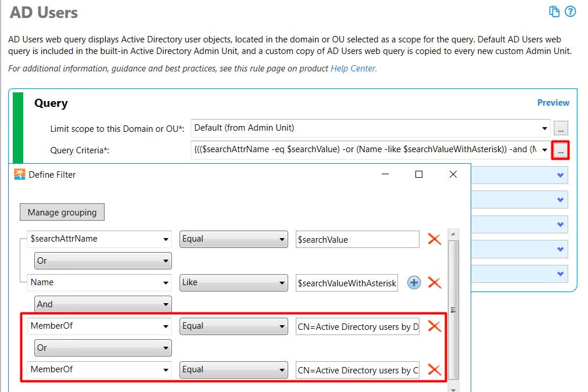Image resolution: width=588 pixels, height=392 pixels.
Task: Open the Name attribute dropdown
Action: click(x=166, y=283)
